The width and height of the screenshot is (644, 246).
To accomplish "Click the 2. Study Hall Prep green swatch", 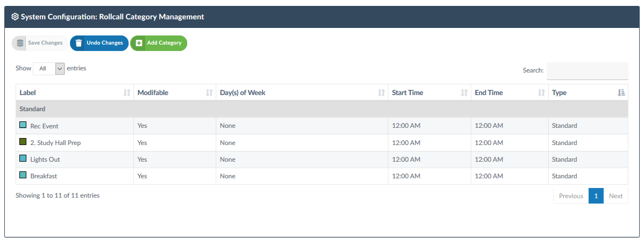I will coord(23,141).
